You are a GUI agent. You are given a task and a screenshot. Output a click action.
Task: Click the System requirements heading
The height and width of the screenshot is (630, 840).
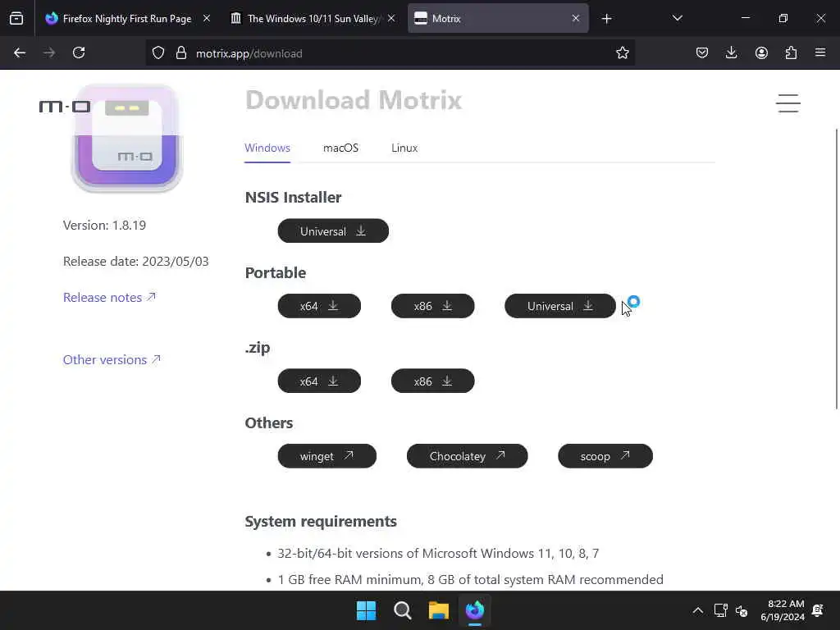coord(321,521)
